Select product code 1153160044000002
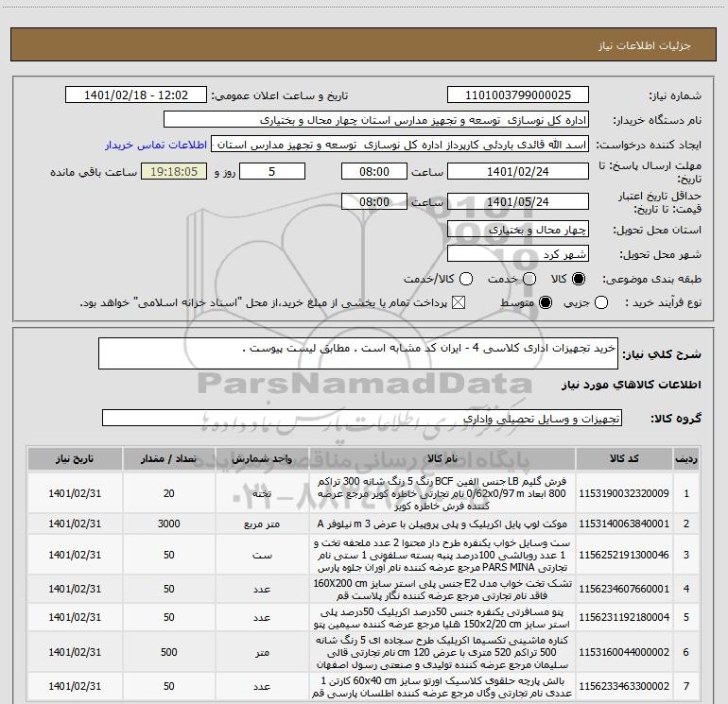Screen dimensions: 728x704 point(624,652)
